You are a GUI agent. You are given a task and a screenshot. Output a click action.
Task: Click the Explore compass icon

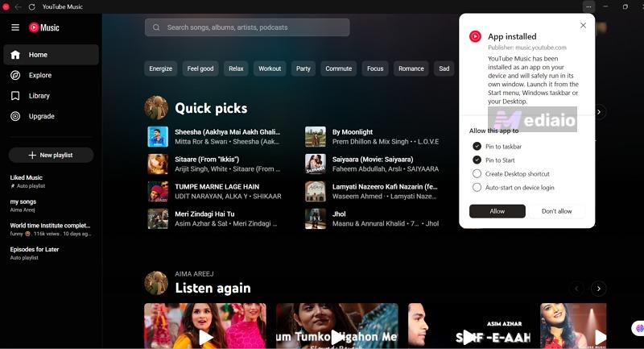[x=15, y=75]
